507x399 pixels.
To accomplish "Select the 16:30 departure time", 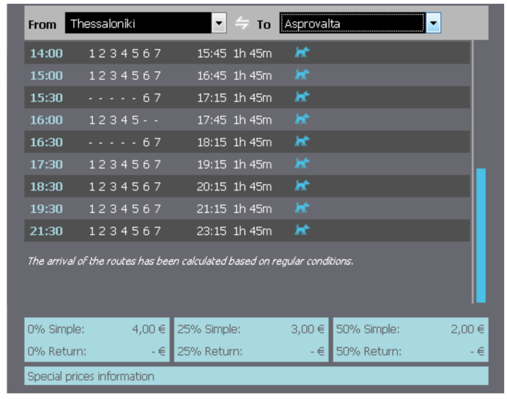I will [x=46, y=142].
